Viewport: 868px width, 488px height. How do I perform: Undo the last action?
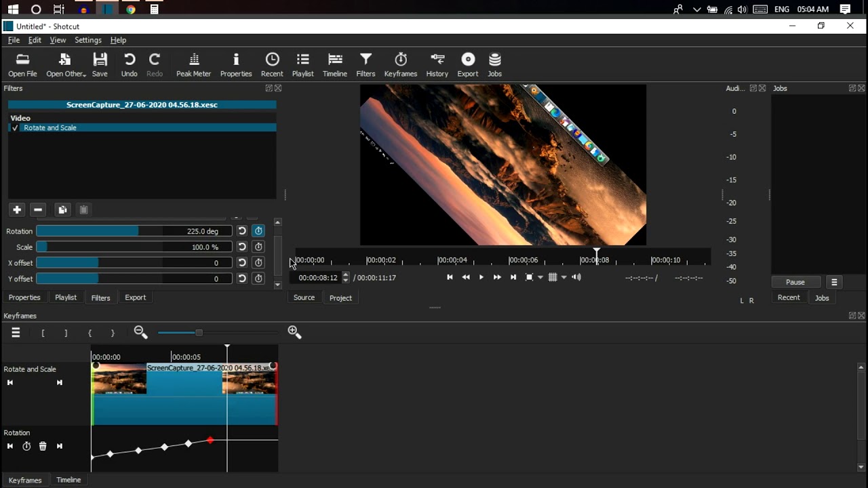click(129, 65)
